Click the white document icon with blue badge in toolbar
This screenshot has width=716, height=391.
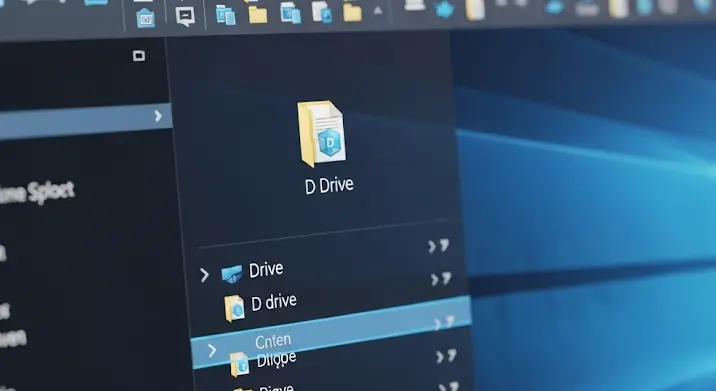point(322,12)
